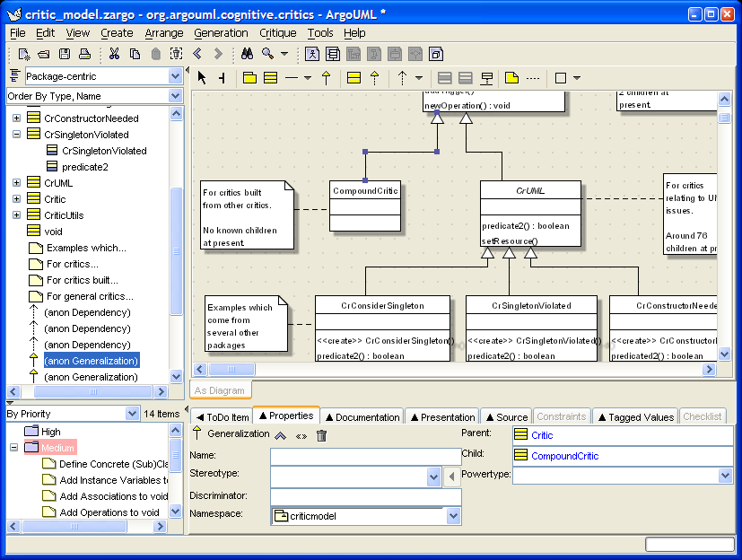Create a new deployment diagram
This screenshot has height=560, width=742.
click(436, 55)
